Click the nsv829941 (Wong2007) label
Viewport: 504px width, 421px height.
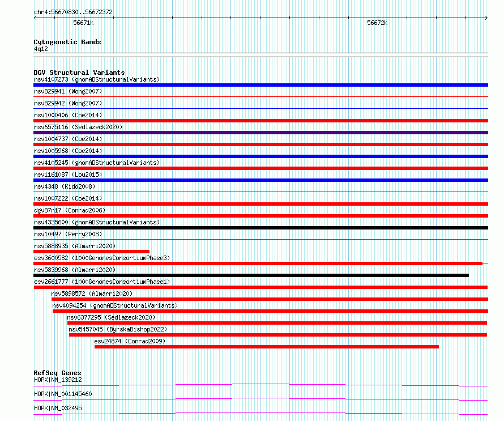pyautogui.click(x=68, y=91)
